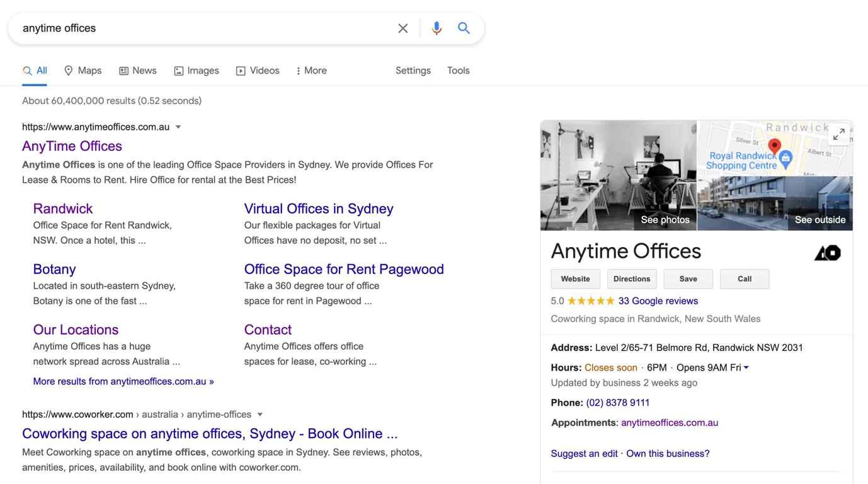This screenshot has height=484, width=868.
Task: Expand the anytimeoffices.com.au URL dropdown arrow
Action: (178, 127)
